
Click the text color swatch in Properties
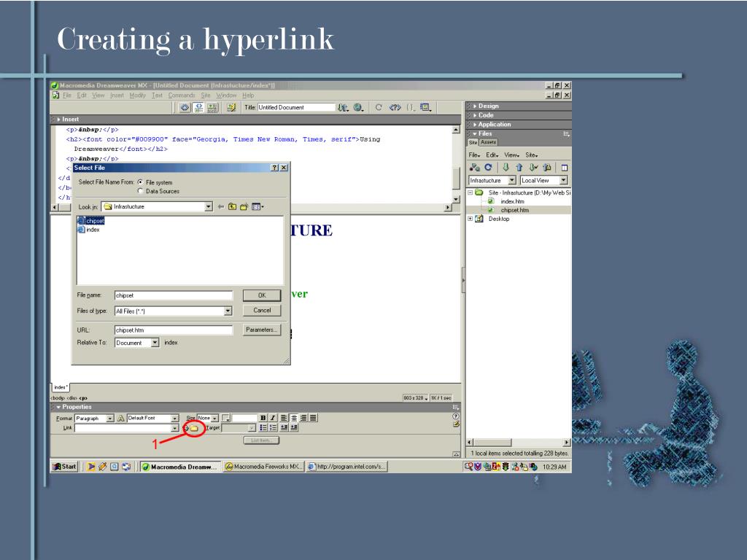[226, 418]
